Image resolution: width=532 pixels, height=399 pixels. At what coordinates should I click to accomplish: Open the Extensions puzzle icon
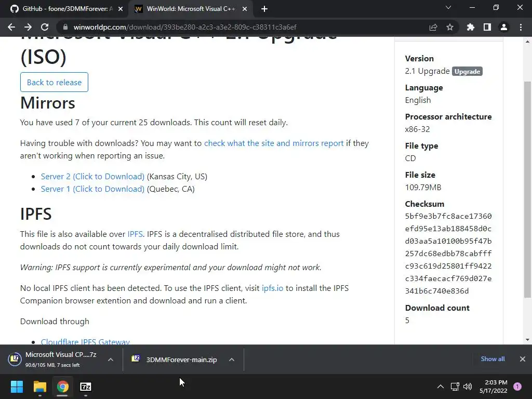coord(470,27)
